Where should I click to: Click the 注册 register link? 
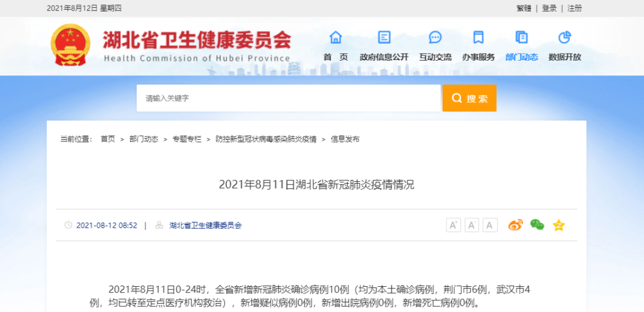click(x=574, y=8)
